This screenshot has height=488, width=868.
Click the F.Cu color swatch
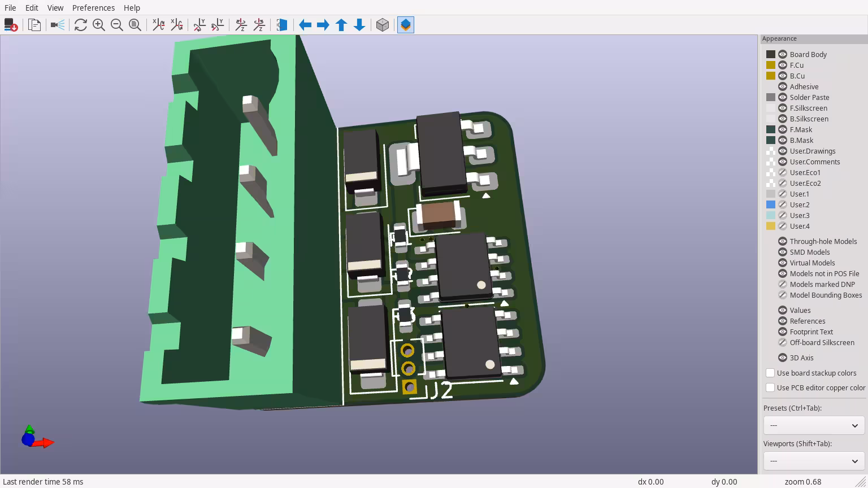(x=771, y=65)
